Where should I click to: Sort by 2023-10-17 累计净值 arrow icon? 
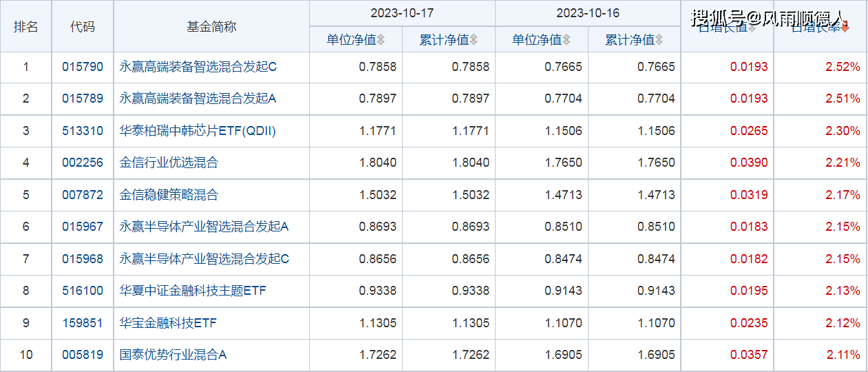click(x=474, y=40)
